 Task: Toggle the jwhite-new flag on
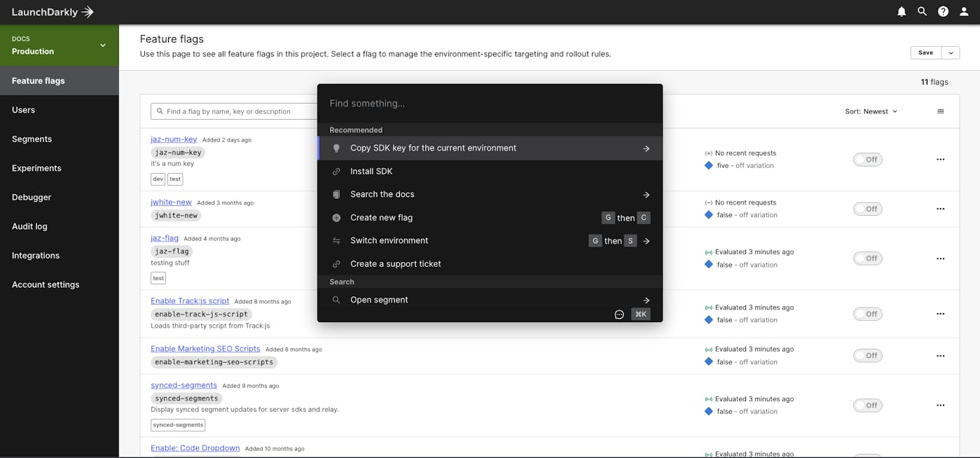coord(868,209)
